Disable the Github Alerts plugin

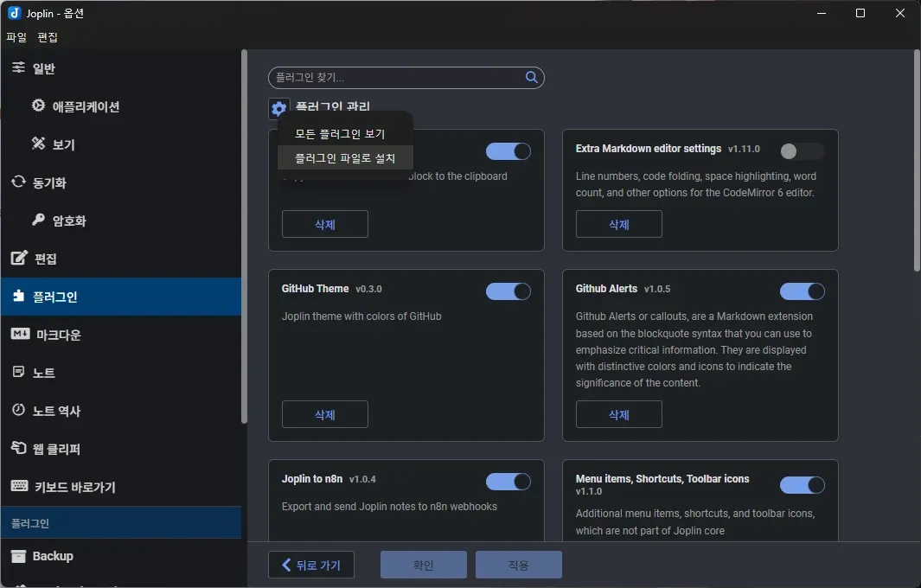802,291
